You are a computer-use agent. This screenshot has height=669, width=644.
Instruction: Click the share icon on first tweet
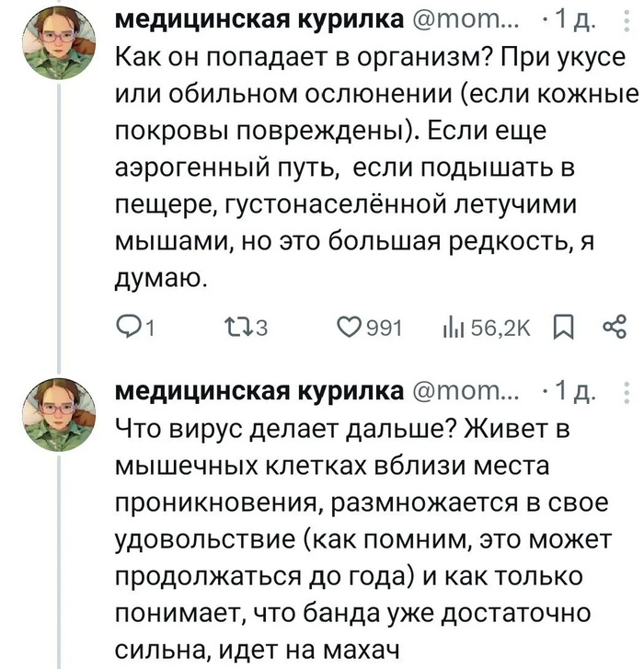pos(612,327)
